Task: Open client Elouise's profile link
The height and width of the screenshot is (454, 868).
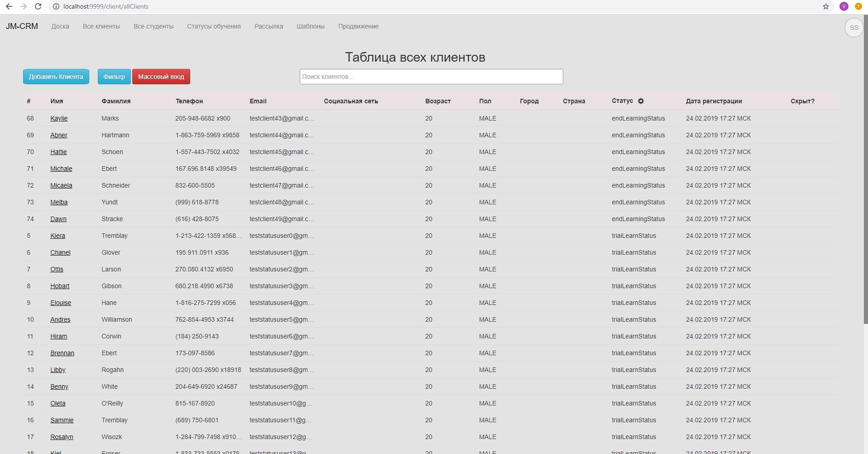Action: [61, 303]
